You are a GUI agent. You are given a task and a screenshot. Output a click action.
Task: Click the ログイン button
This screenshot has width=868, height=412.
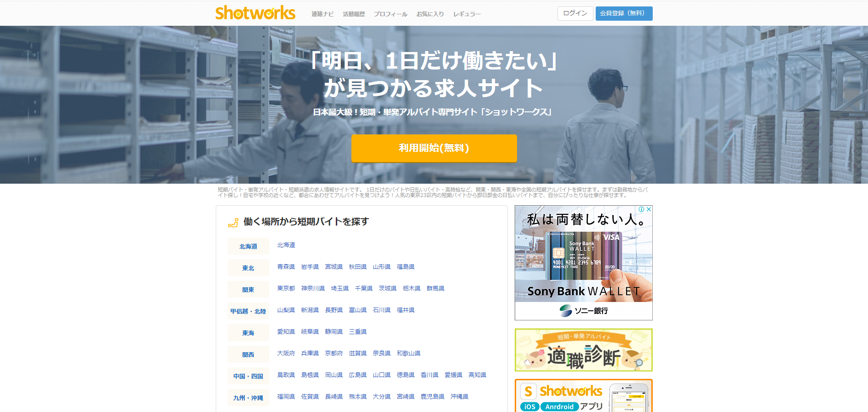click(x=575, y=13)
